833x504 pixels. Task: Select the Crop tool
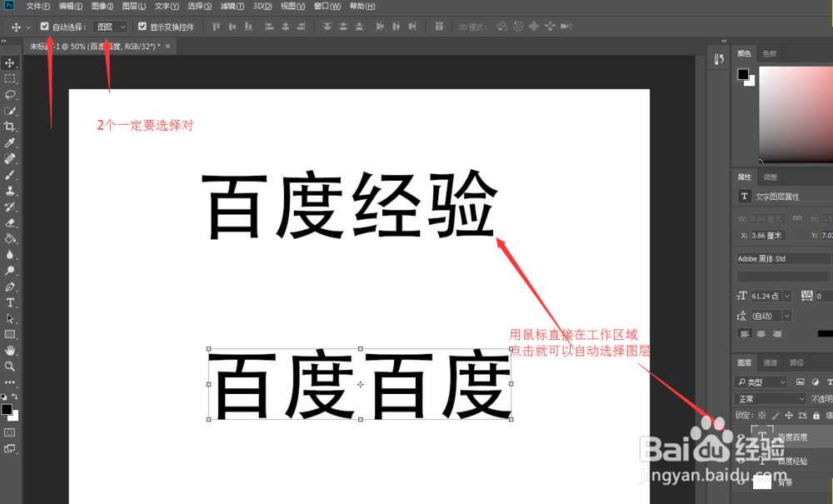[x=9, y=127]
